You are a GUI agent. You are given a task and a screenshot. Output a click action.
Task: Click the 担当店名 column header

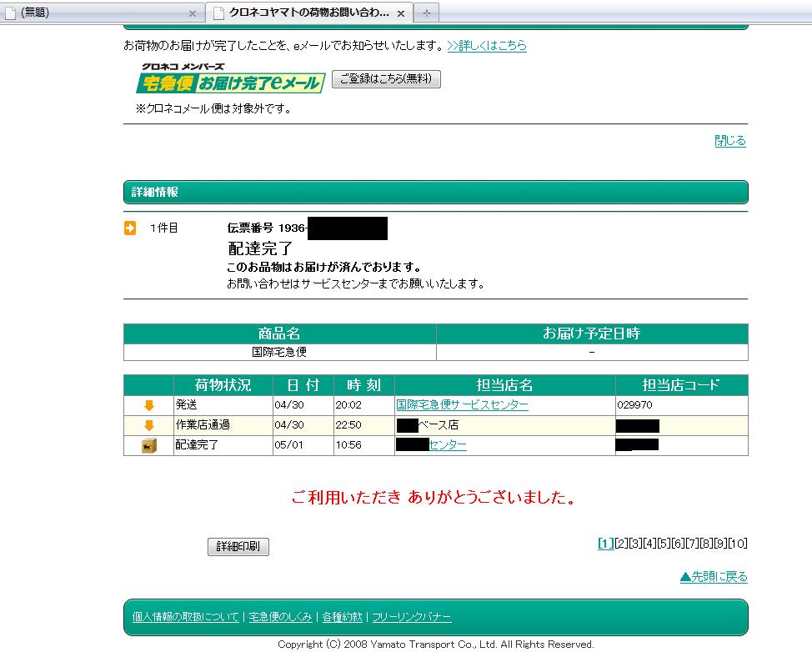coord(505,385)
